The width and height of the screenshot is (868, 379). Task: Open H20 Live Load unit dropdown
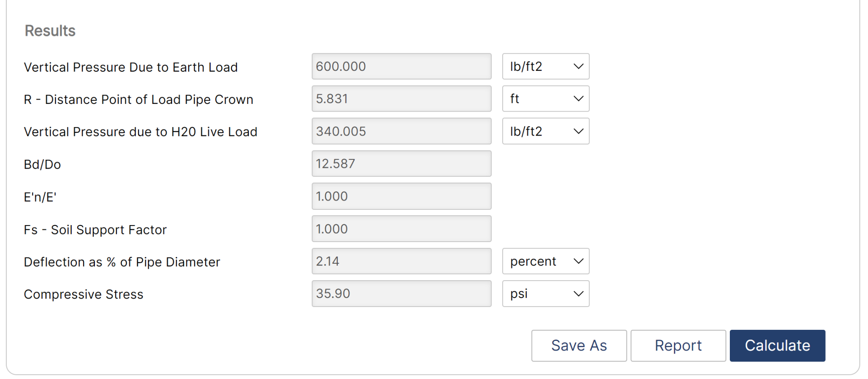(x=545, y=131)
